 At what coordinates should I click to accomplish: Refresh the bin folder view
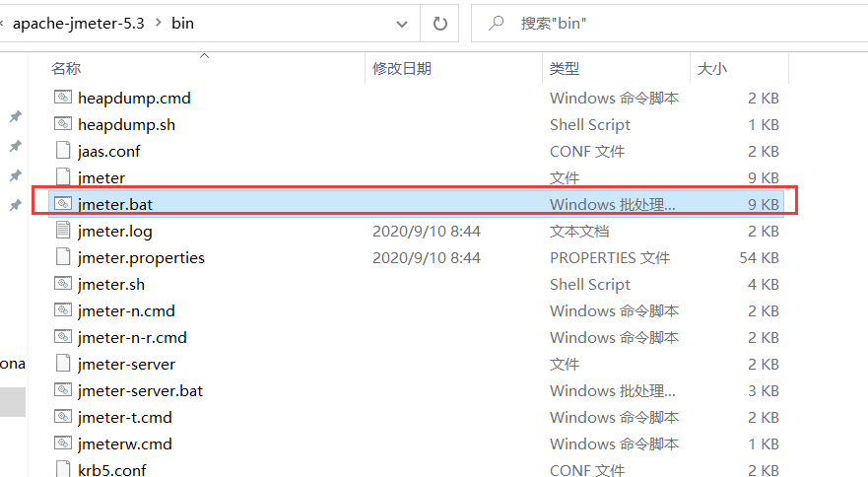pyautogui.click(x=439, y=24)
